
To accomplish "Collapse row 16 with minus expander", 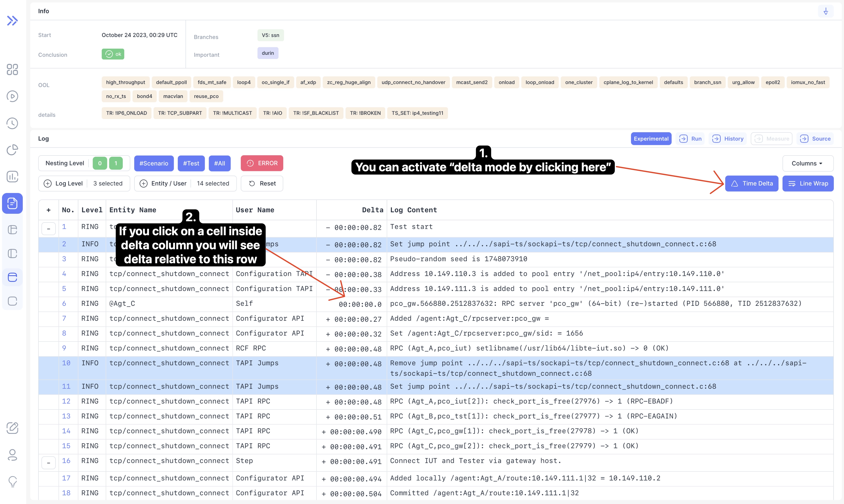I will (x=48, y=462).
